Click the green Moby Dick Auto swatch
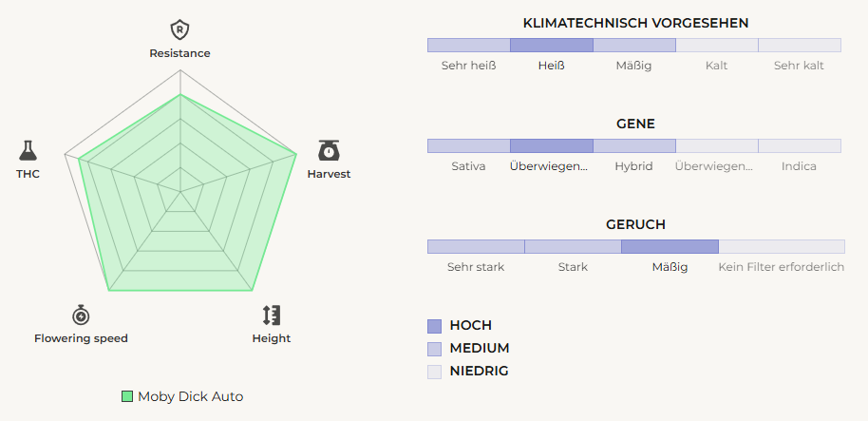The width and height of the screenshot is (868, 421). click(127, 396)
